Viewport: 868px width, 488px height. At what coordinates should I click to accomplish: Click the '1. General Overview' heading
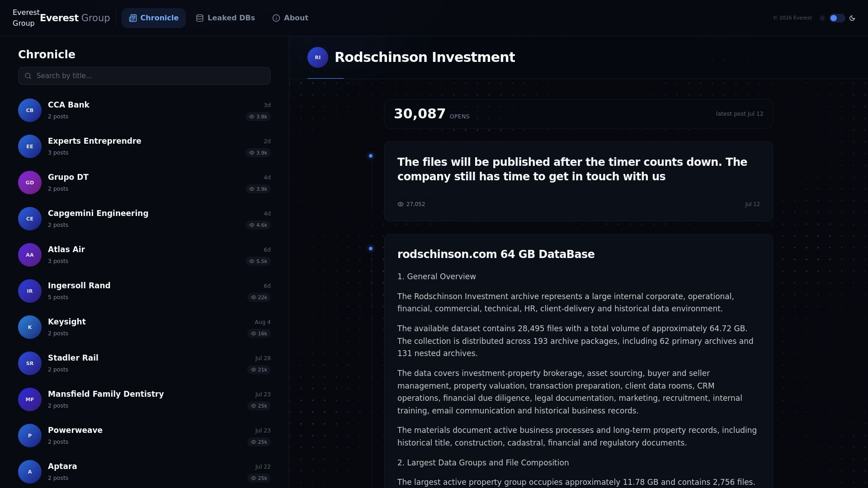(x=437, y=277)
